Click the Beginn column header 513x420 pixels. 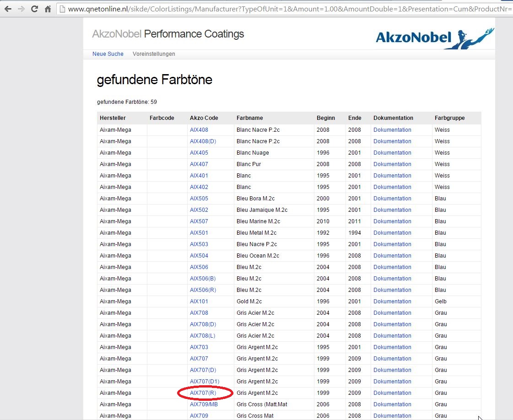[x=326, y=118]
